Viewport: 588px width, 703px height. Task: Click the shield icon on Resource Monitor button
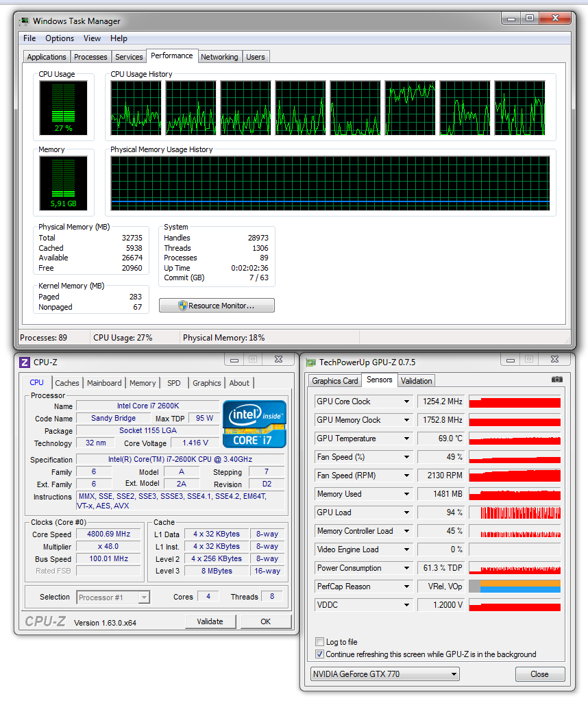click(182, 306)
